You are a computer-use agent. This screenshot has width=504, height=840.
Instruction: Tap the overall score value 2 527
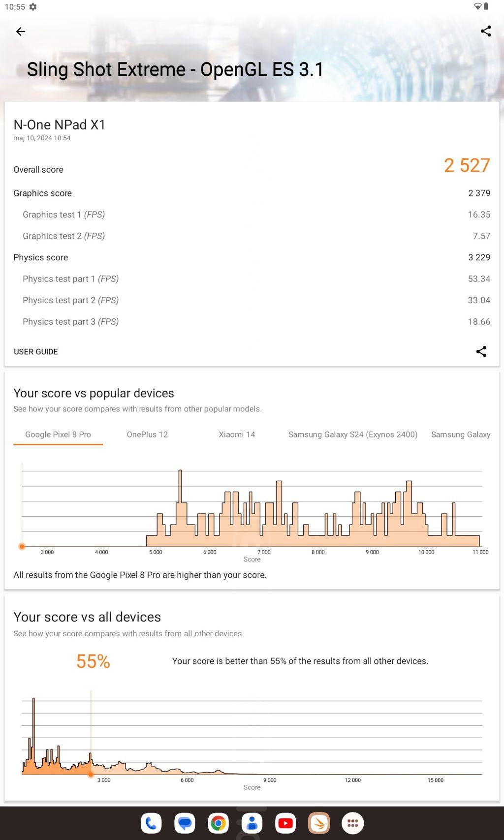(x=467, y=165)
